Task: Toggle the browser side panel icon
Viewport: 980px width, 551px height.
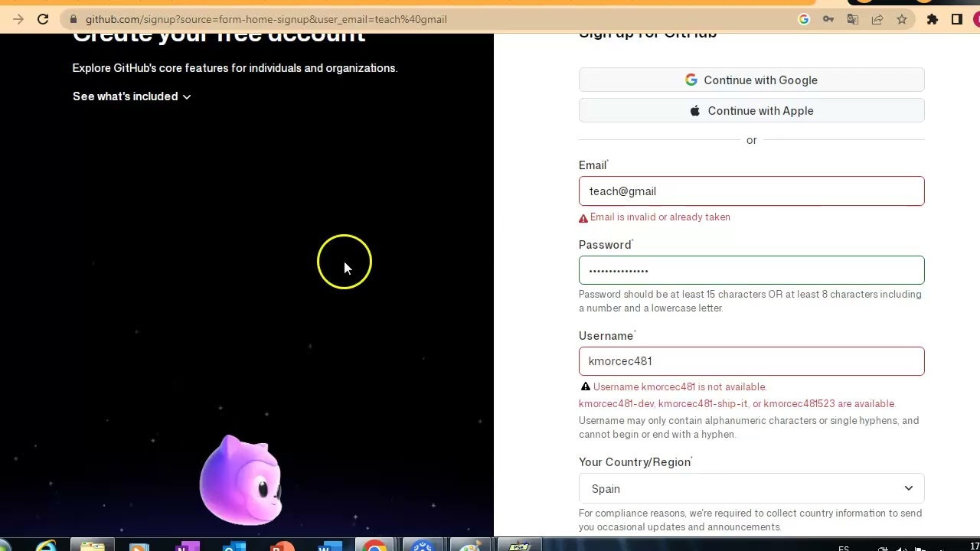Action: [957, 19]
